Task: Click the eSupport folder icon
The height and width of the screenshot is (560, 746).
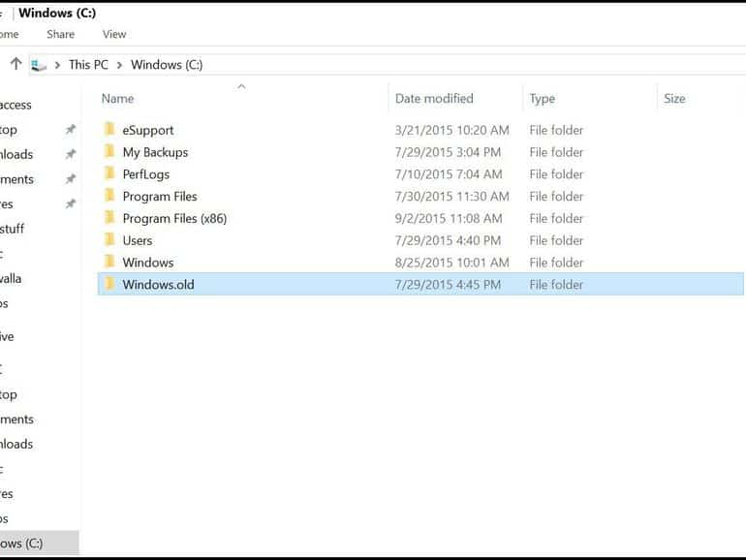Action: tap(109, 129)
